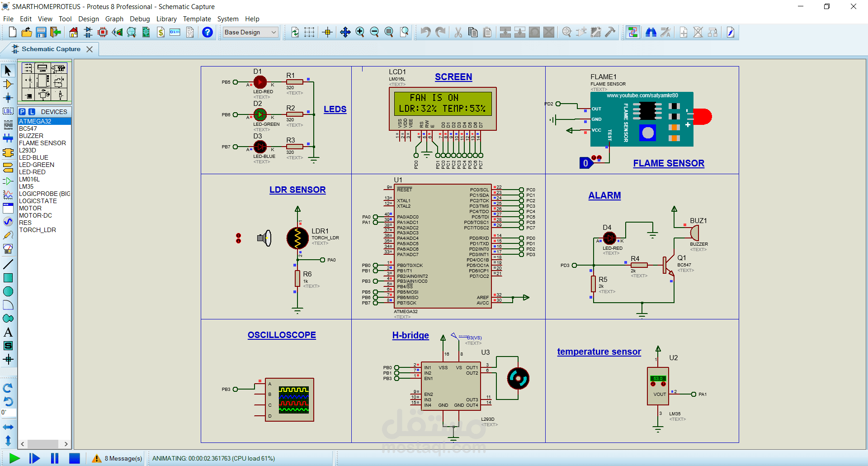Activate the Terminals Mode tool
868x466 pixels.
click(x=8, y=166)
